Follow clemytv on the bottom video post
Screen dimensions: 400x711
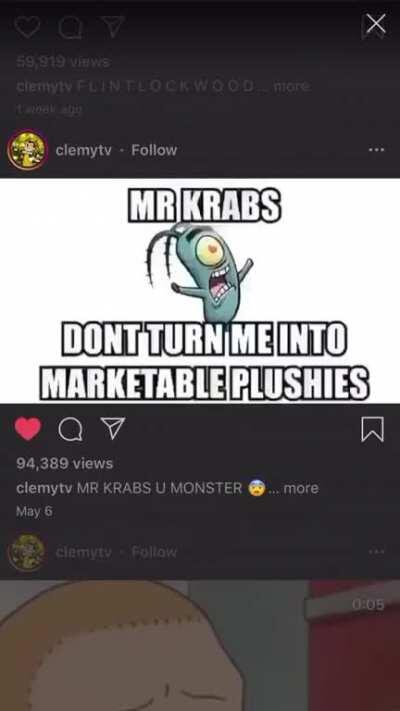(x=154, y=552)
